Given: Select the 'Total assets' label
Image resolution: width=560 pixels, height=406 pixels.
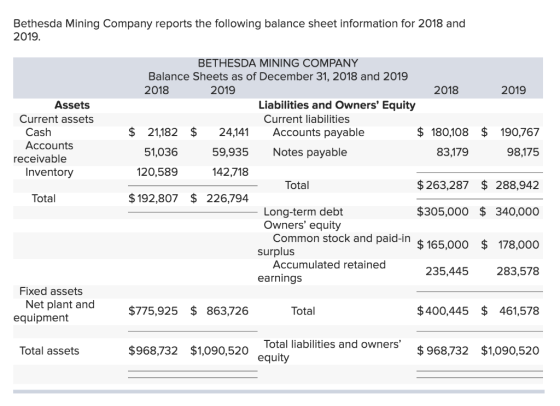Looking at the screenshot, I should (49, 351).
